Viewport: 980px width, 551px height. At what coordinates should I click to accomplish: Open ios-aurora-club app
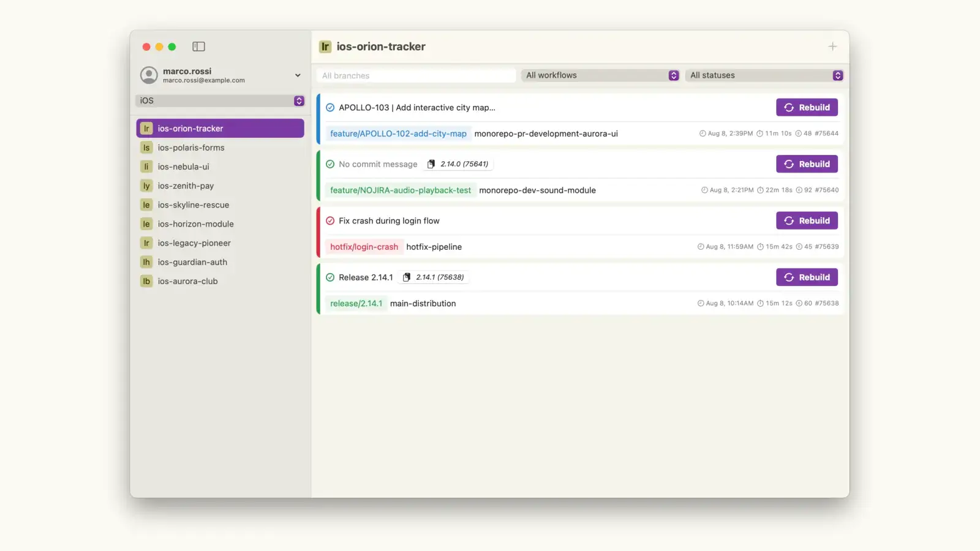pos(220,281)
